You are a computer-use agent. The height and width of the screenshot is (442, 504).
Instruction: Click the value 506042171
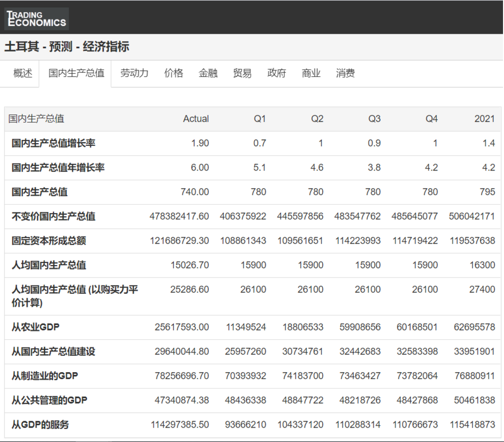tap(472, 217)
